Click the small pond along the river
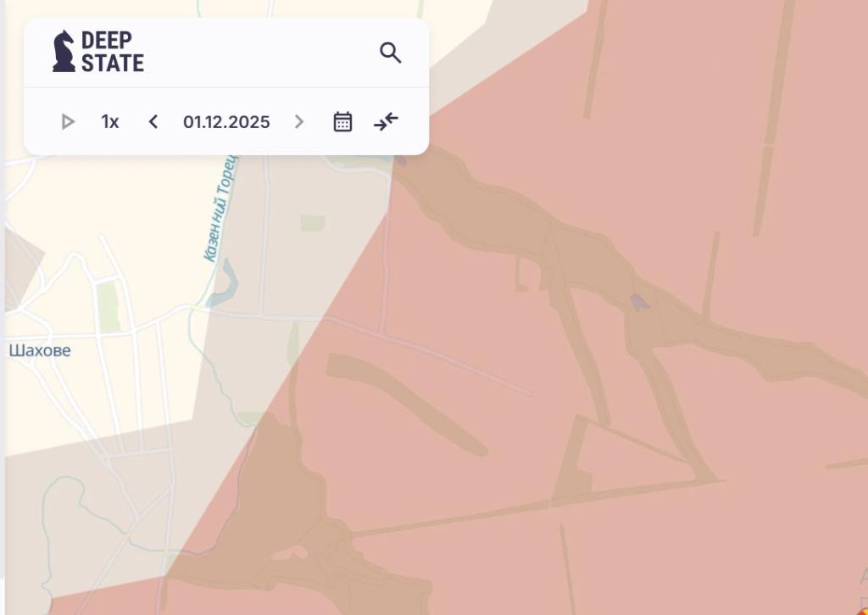Screen dimensions: 868x615 (224, 283)
